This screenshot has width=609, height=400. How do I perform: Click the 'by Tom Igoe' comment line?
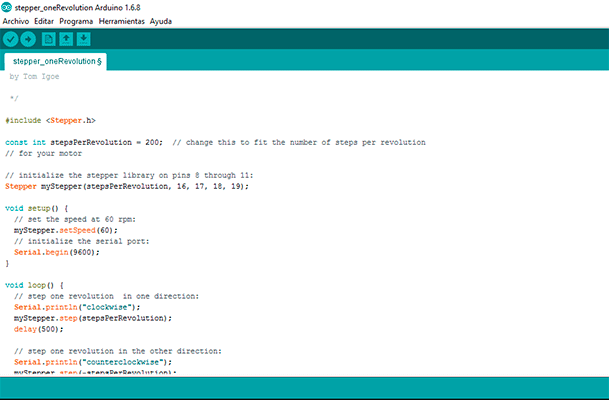point(34,77)
